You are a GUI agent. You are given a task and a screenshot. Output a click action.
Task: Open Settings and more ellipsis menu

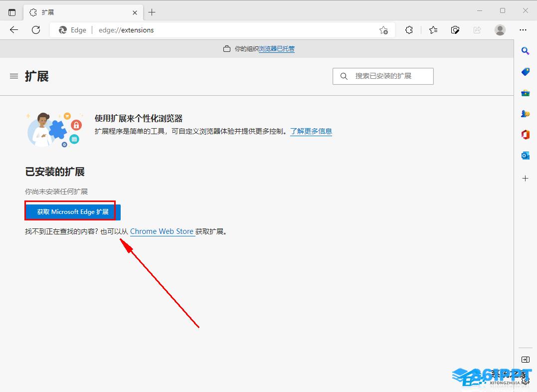523,30
